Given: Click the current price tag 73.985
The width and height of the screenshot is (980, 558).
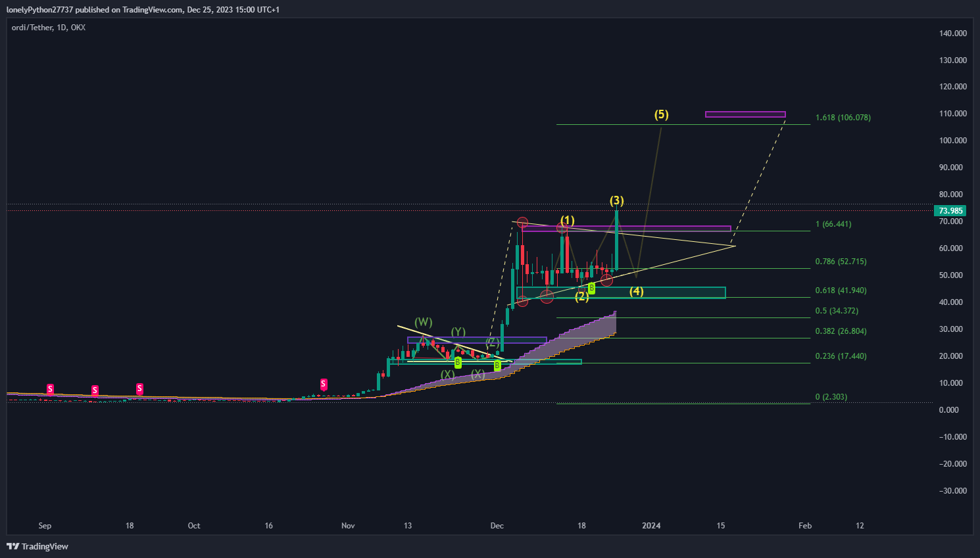Looking at the screenshot, I should point(950,211).
